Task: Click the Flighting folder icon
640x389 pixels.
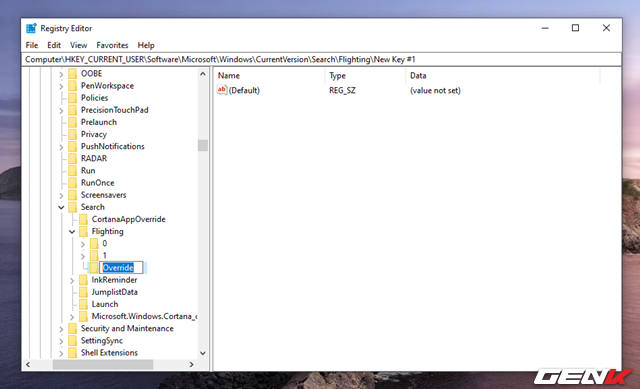Action: tap(83, 231)
